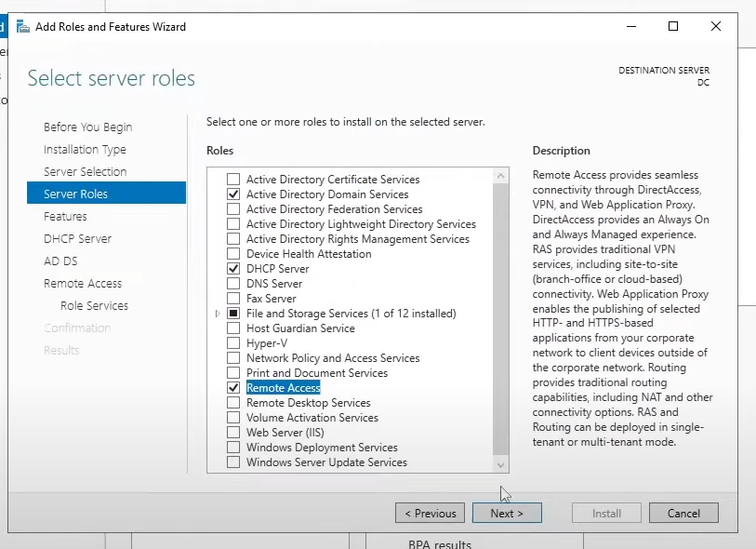The height and width of the screenshot is (549, 756).
Task: Uncheck the Remote Access role
Action: [233, 388]
